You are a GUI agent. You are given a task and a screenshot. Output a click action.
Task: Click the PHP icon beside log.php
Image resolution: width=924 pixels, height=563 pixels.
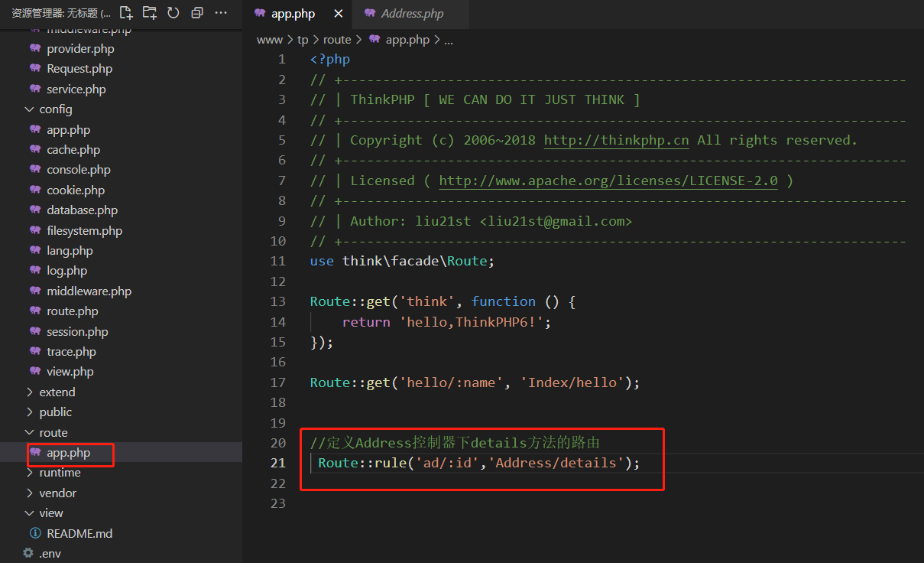[x=35, y=271]
